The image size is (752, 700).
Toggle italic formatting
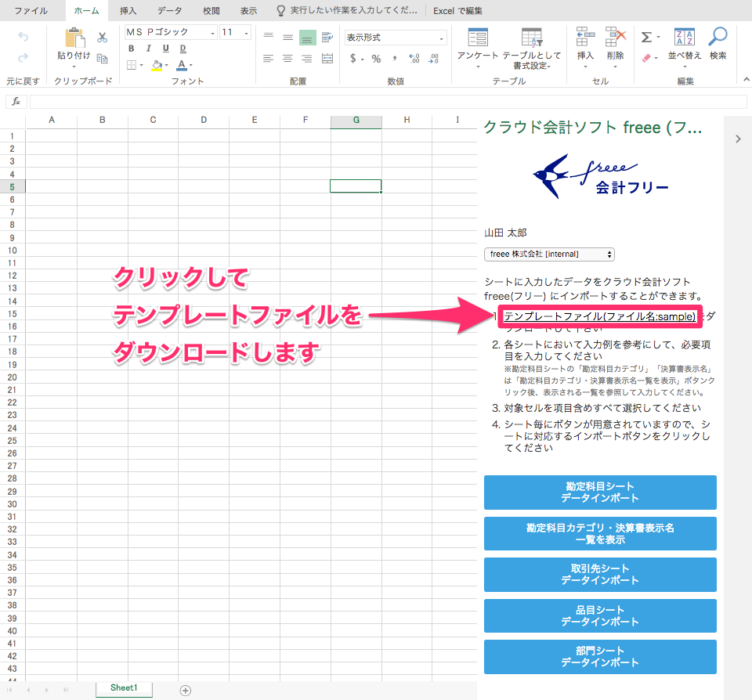click(x=149, y=49)
